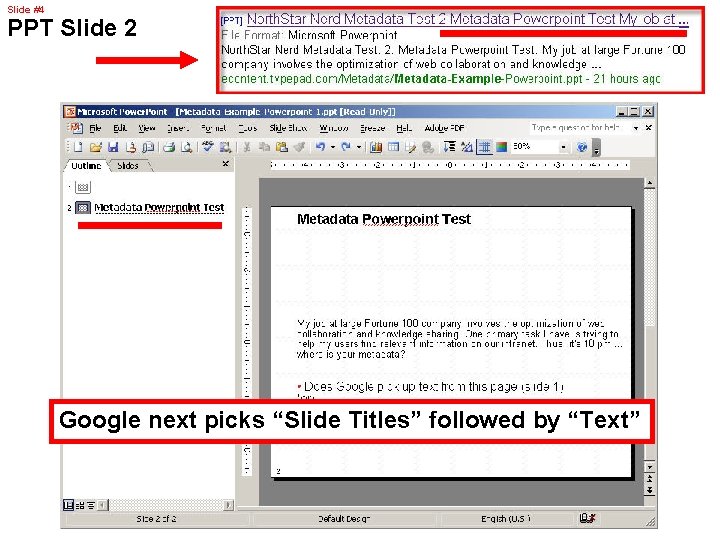
Task: Select slide 1 icon in outline
Action: pos(83,187)
